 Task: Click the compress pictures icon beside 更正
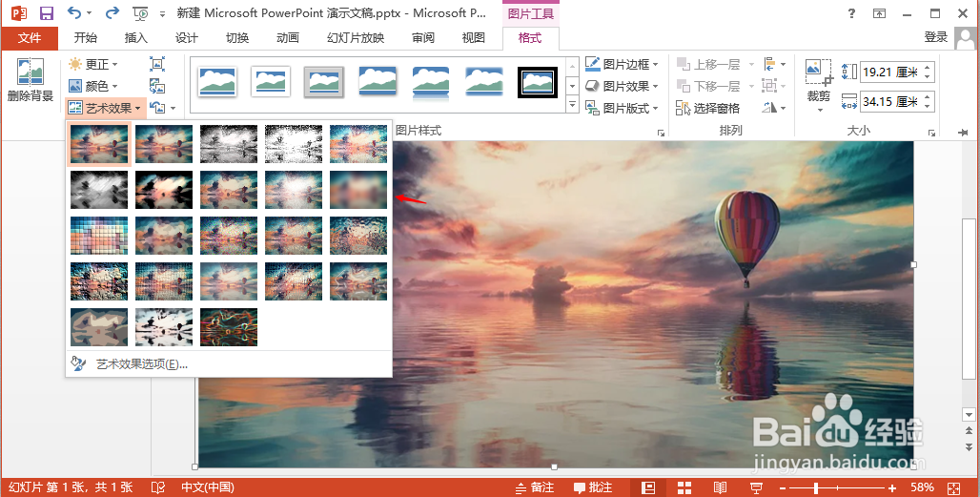coord(157,64)
